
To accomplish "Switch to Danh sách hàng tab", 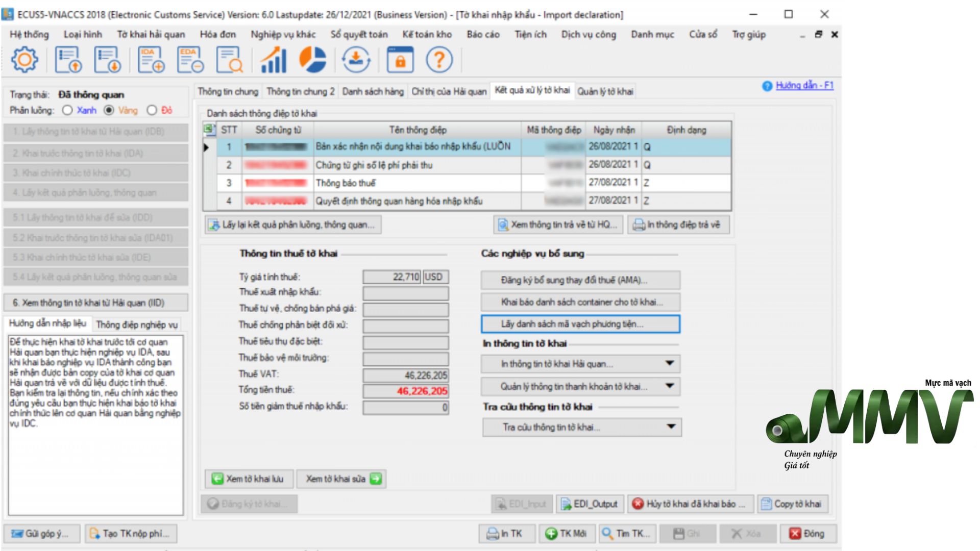I will pyautogui.click(x=373, y=91).
